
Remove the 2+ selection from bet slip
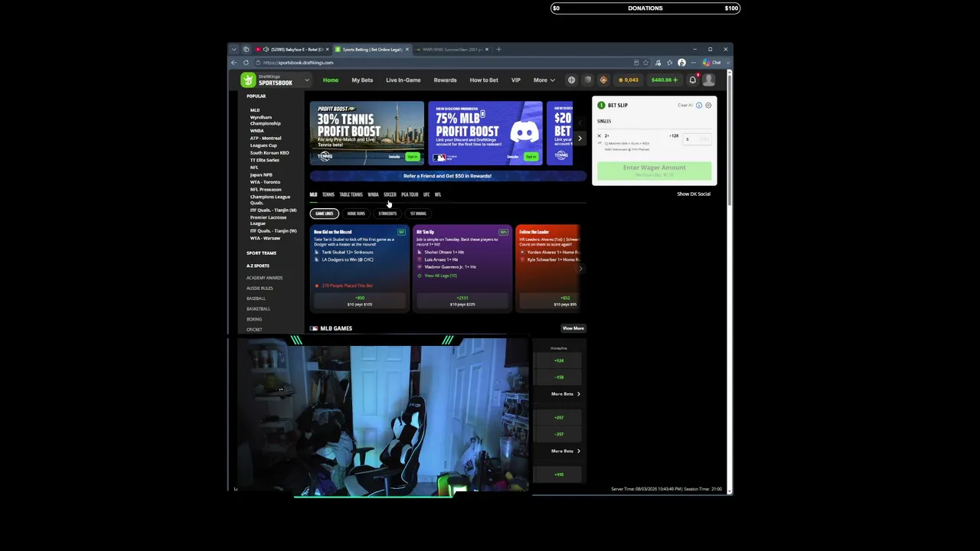pos(599,136)
